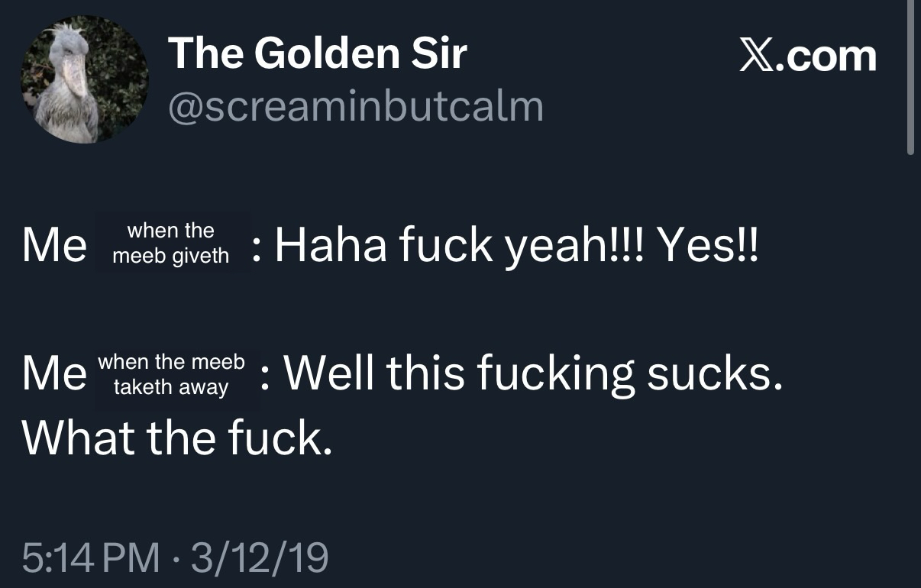Image resolution: width=921 pixels, height=588 pixels.
Task: Click the scrollbar on the right edge
Action: pos(910,76)
